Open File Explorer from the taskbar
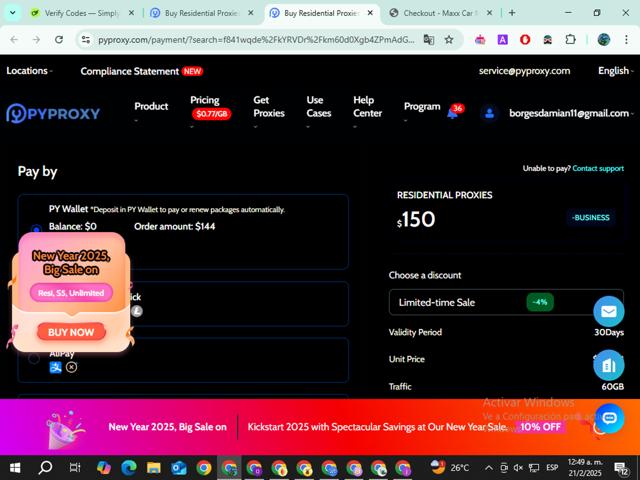This screenshot has height=480, width=640. pos(153,468)
